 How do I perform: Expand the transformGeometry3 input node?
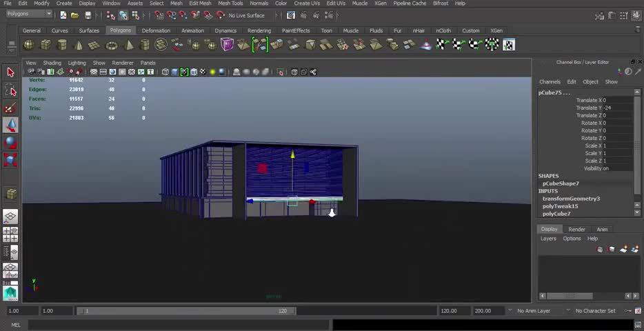click(571, 199)
